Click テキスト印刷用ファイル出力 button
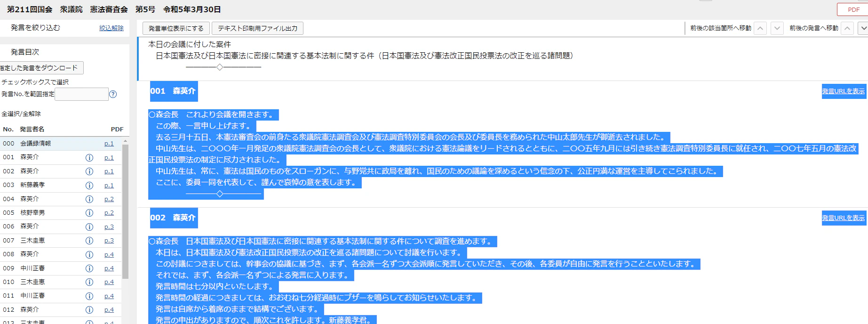Screen dimensions: 868x324 pos(257,28)
